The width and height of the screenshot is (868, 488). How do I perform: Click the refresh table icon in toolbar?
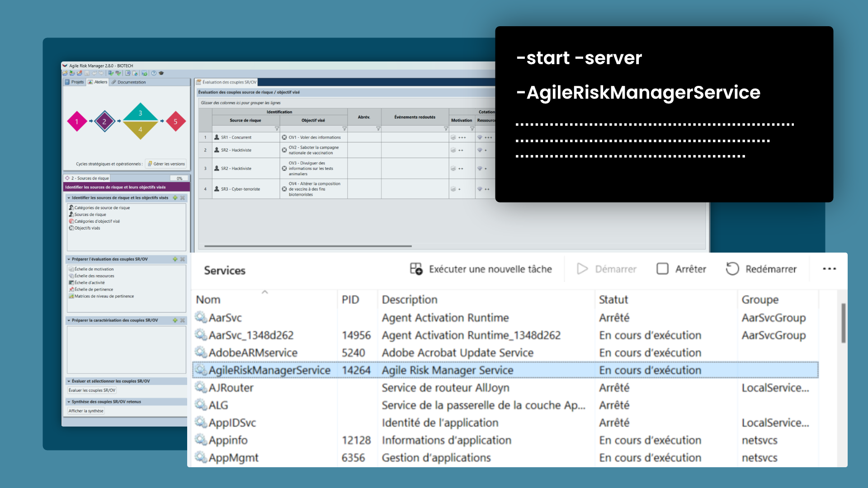coord(145,73)
